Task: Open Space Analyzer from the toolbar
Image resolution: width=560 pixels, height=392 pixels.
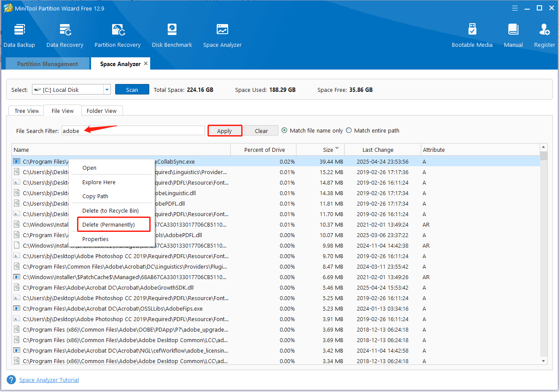Action: click(222, 35)
